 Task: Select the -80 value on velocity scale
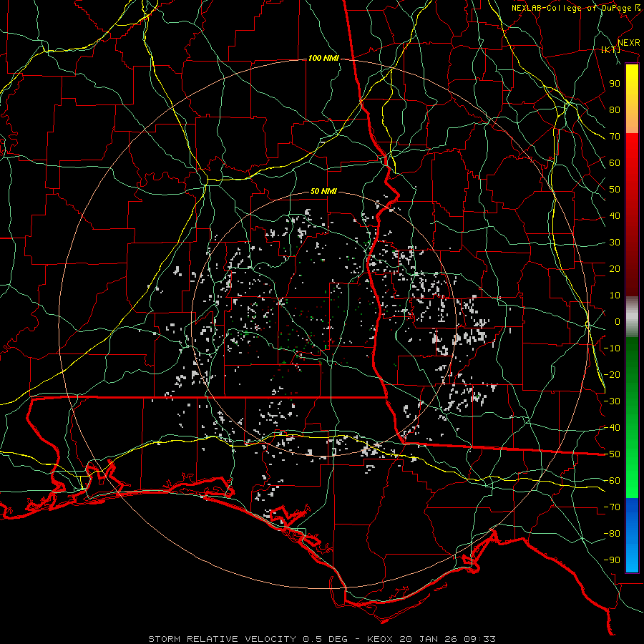point(612,534)
